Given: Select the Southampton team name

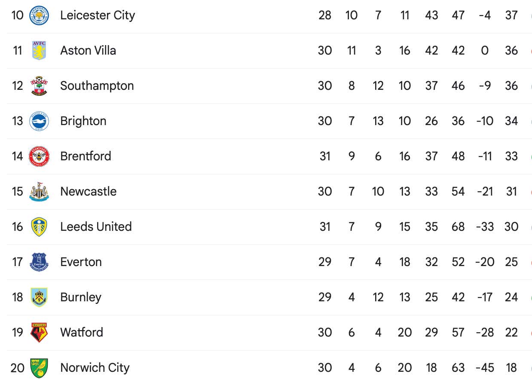Looking at the screenshot, I should [x=97, y=86].
